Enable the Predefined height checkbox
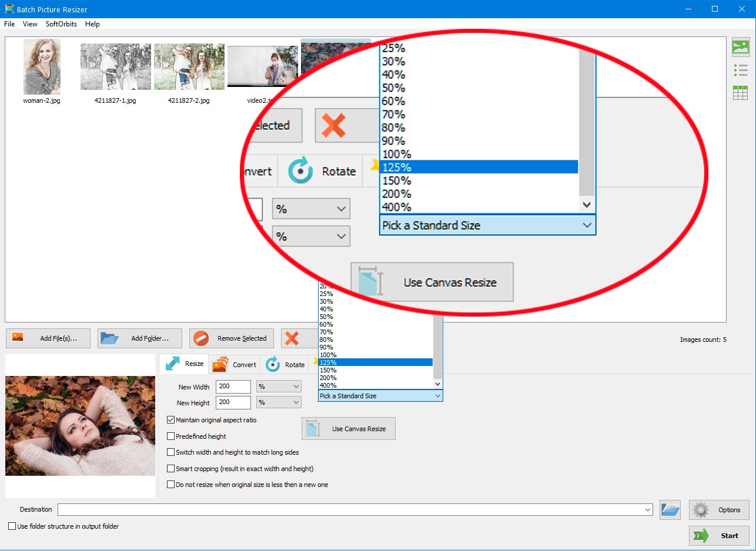The height and width of the screenshot is (551, 756). [171, 436]
